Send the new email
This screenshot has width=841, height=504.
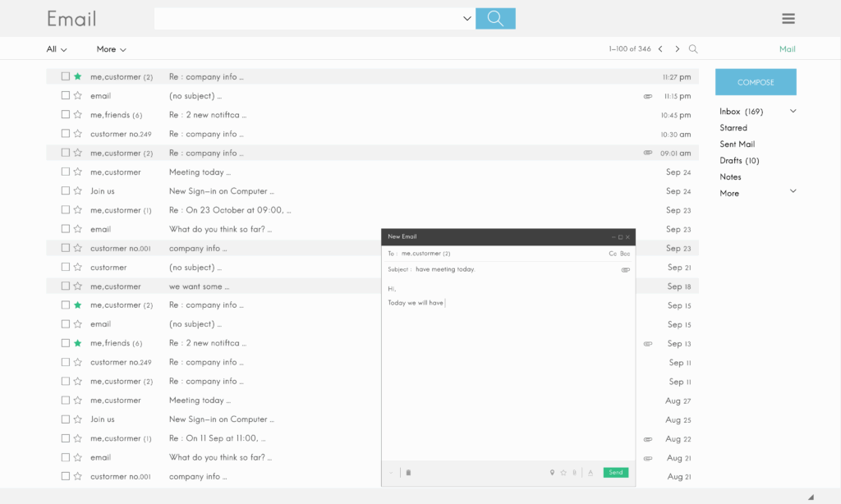[615, 473]
